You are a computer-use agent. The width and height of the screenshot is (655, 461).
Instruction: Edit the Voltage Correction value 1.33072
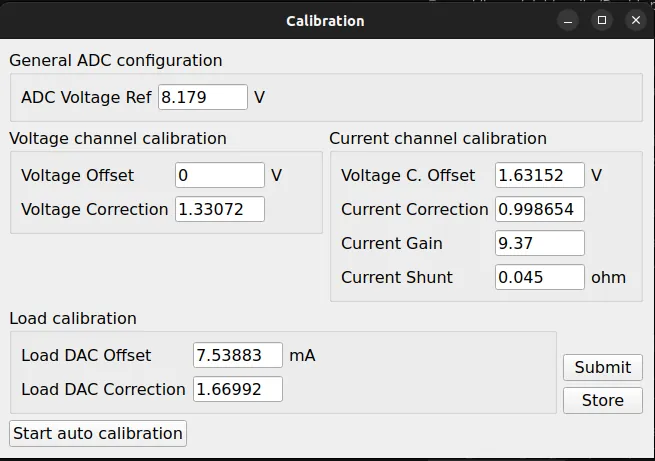[220, 209]
